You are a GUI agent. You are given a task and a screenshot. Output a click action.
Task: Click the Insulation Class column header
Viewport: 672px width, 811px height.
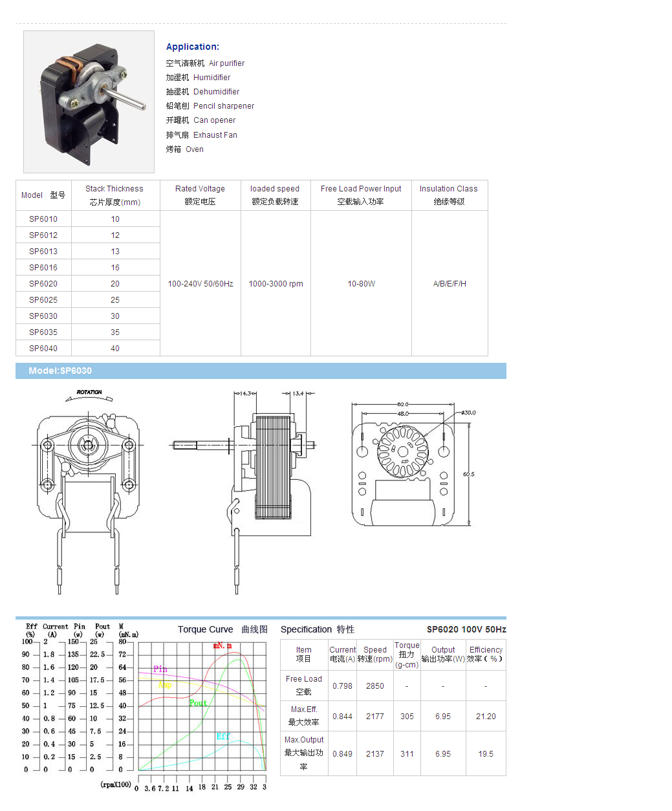(449, 195)
